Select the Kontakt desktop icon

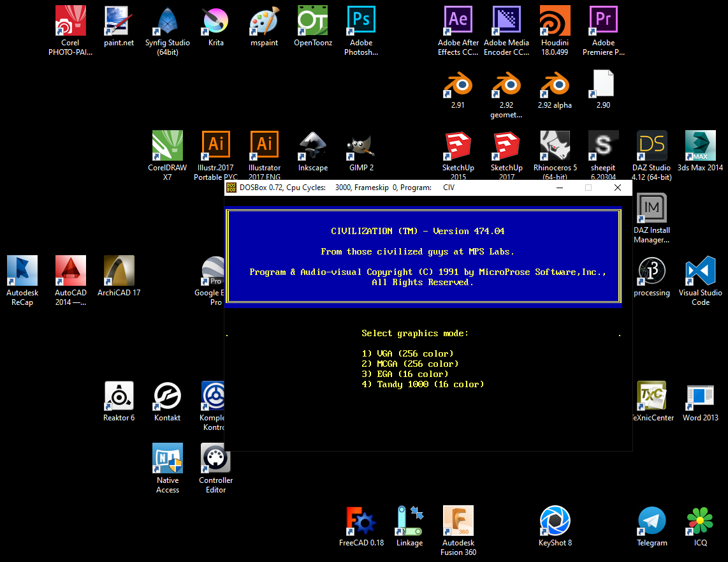tap(168, 396)
